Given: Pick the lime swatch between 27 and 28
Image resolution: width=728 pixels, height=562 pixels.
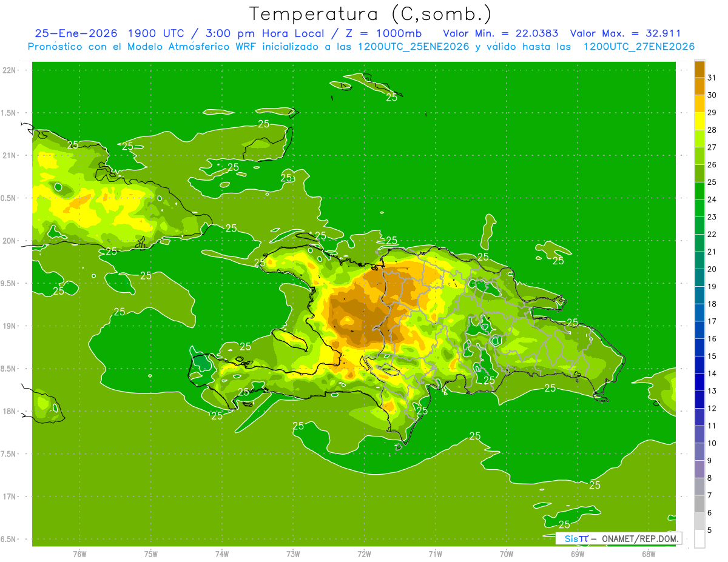Looking at the screenshot, I should 699,138.
